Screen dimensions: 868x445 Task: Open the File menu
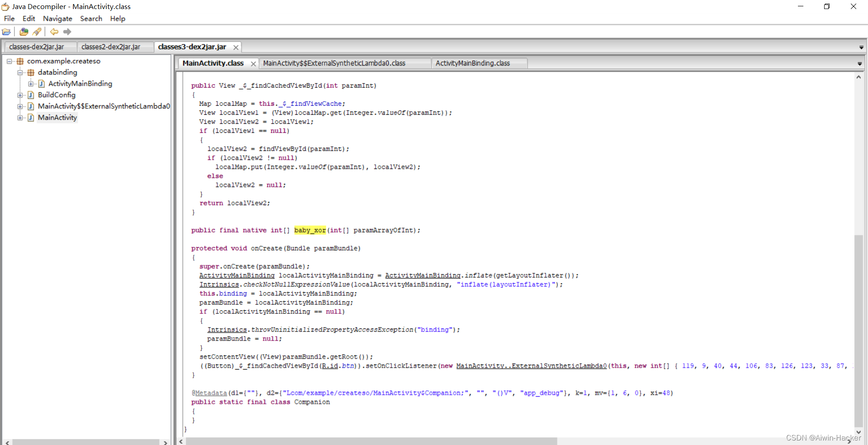coord(9,19)
